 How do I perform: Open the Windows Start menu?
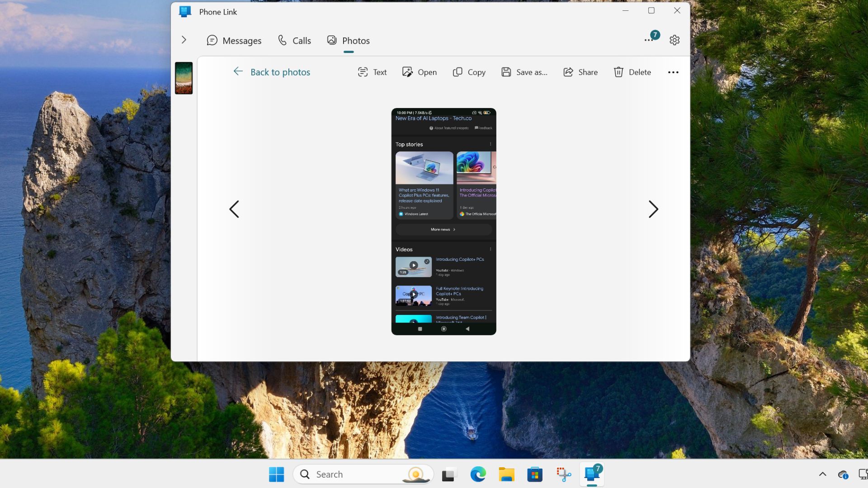click(276, 474)
